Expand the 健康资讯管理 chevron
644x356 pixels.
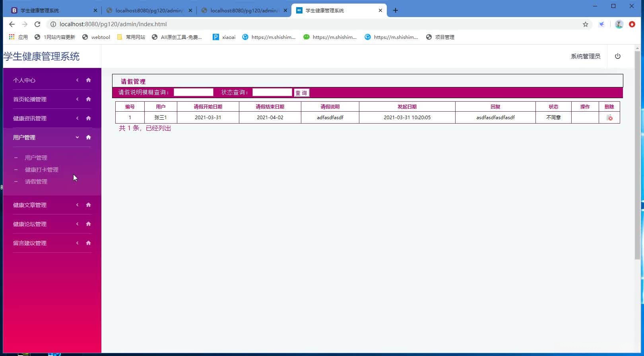point(78,118)
